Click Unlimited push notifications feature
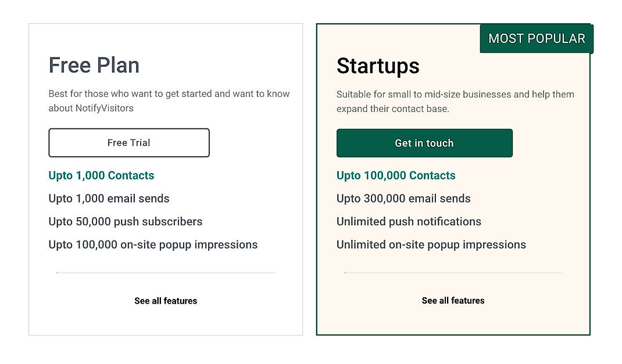 [x=409, y=222]
